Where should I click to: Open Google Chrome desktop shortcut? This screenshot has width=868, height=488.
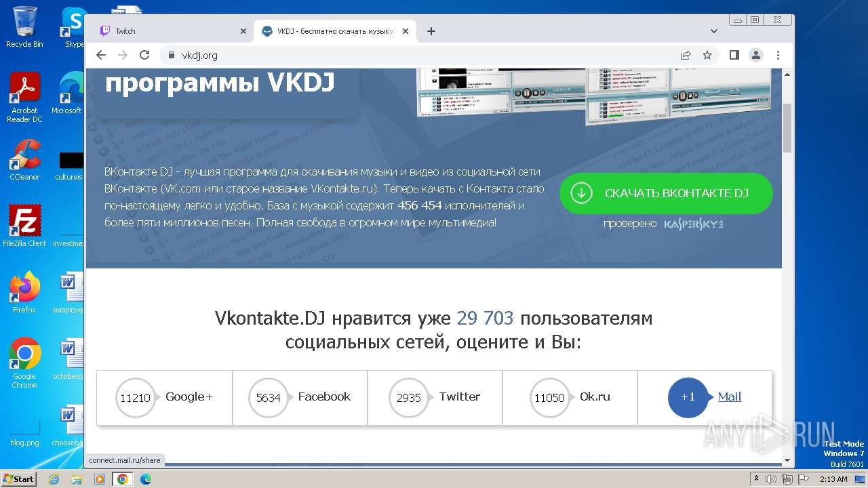24,363
